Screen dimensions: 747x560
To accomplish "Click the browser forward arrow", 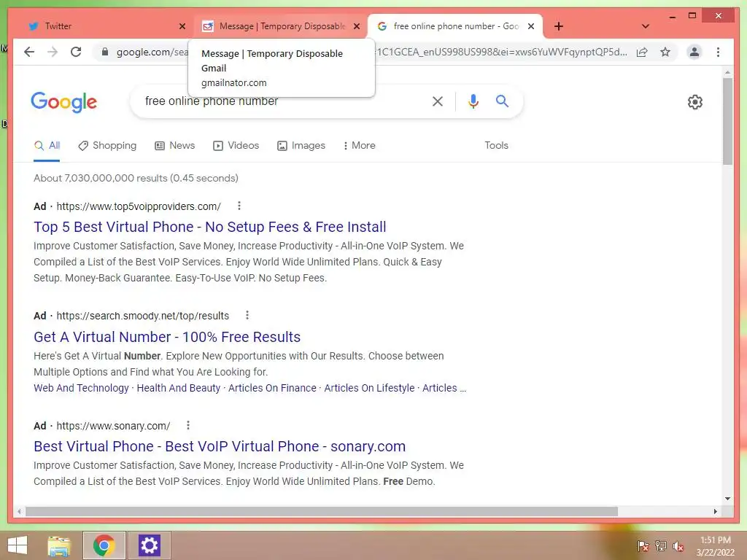I will pos(53,52).
